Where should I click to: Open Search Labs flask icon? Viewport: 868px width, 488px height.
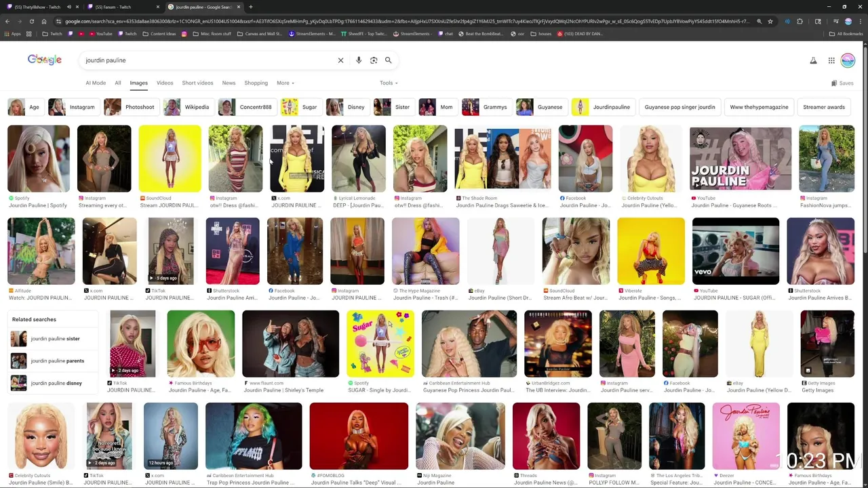(x=813, y=60)
